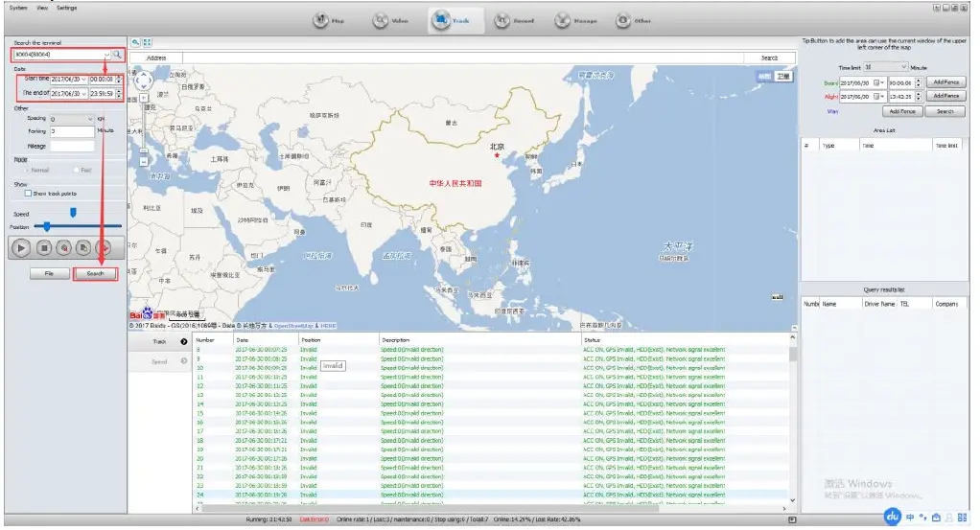Screen dimensions: 980x530
Task: Expand the terminal search dropdown
Action: 106,55
